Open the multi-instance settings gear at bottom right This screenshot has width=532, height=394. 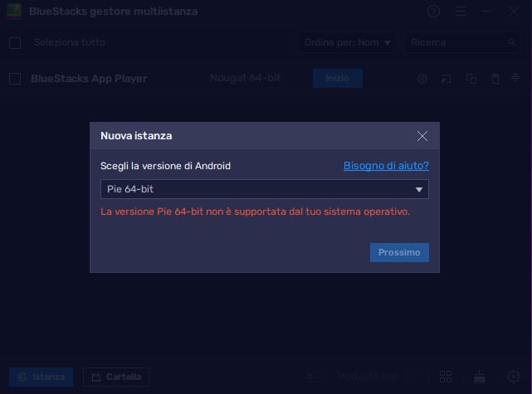pyautogui.click(x=514, y=377)
